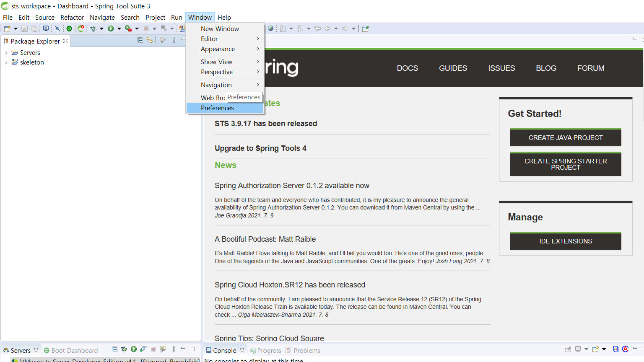Click the New wizard icon in toolbar
644x362 pixels.
pos(7,28)
